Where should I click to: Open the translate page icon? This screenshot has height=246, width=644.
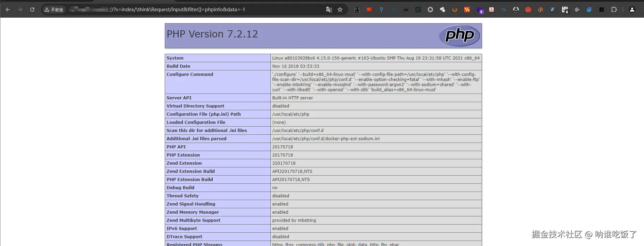[x=329, y=10]
